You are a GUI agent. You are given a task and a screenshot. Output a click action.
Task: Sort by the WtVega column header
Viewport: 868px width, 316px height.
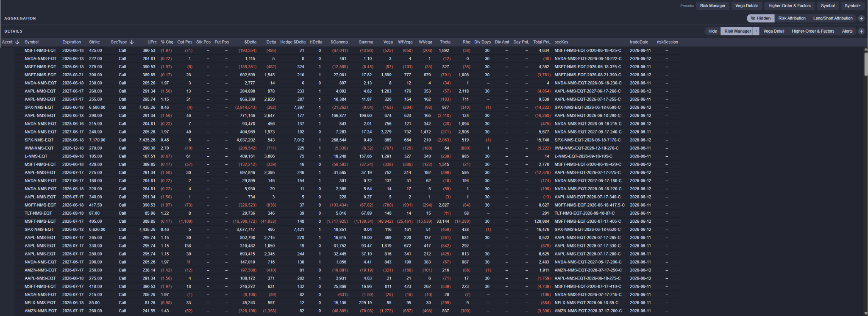pos(405,42)
